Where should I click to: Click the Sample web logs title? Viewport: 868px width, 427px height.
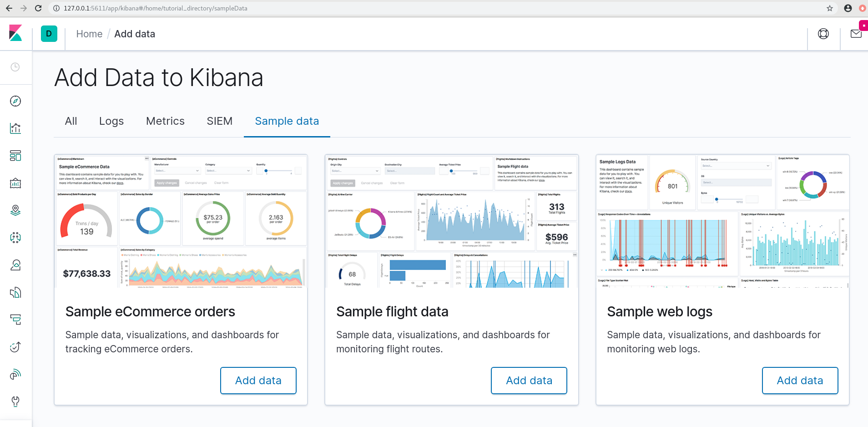[x=660, y=312]
